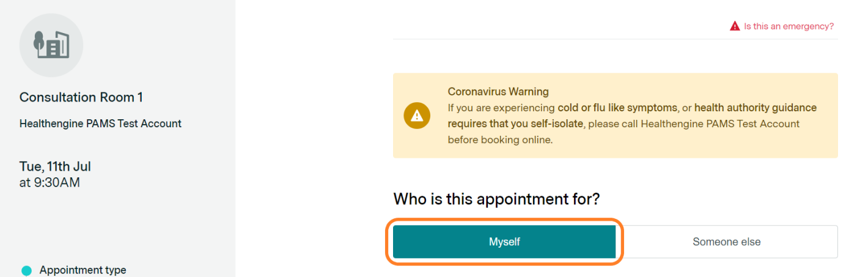Image resolution: width=868 pixels, height=277 pixels.
Task: Click the yellow warning banner body
Action: coord(616,116)
